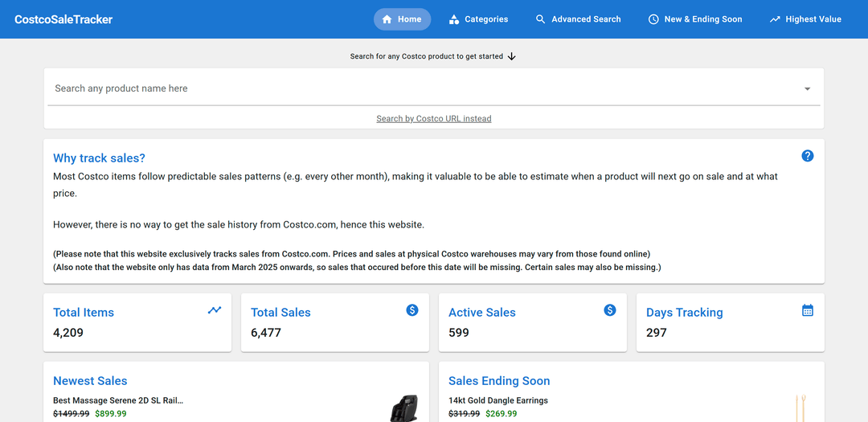Click the trending arrow icon by Highest Value
This screenshot has width=868, height=422.
point(775,19)
